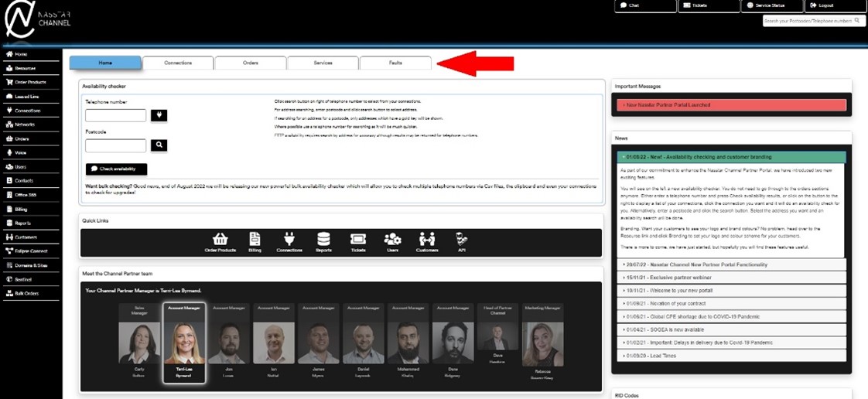Switch to the Orders tab
This screenshot has width=868, height=399.
(x=250, y=63)
